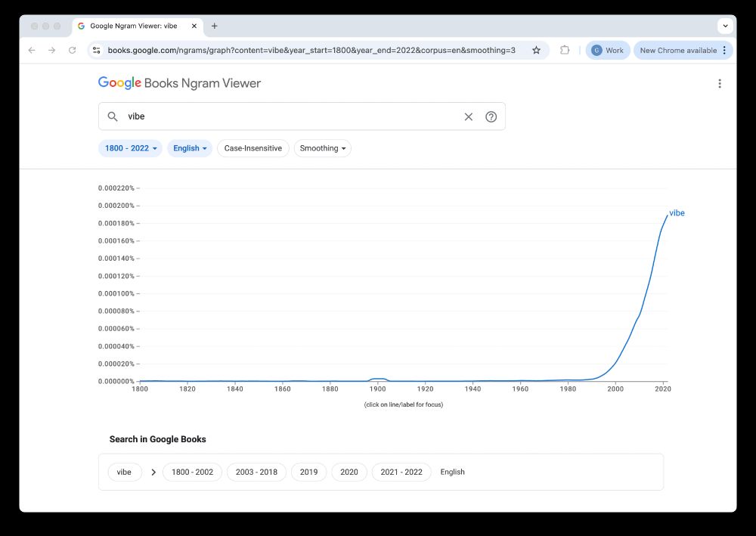The image size is (756, 536).
Task: Open the Ngram Viewer three-dot options menu
Action: (x=719, y=84)
